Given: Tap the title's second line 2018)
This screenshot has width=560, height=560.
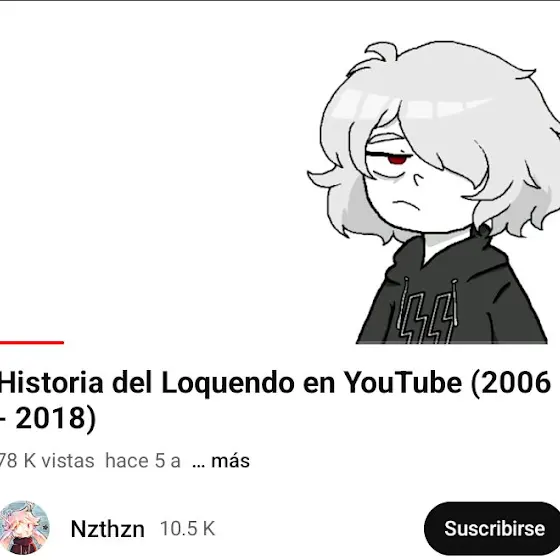Looking at the screenshot, I should tap(56, 418).
